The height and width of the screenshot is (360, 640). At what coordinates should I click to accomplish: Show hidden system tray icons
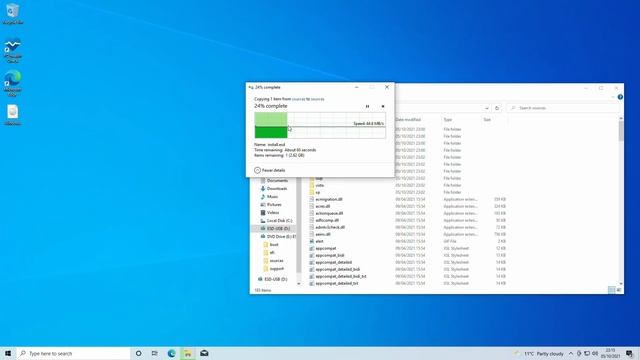coord(571,353)
